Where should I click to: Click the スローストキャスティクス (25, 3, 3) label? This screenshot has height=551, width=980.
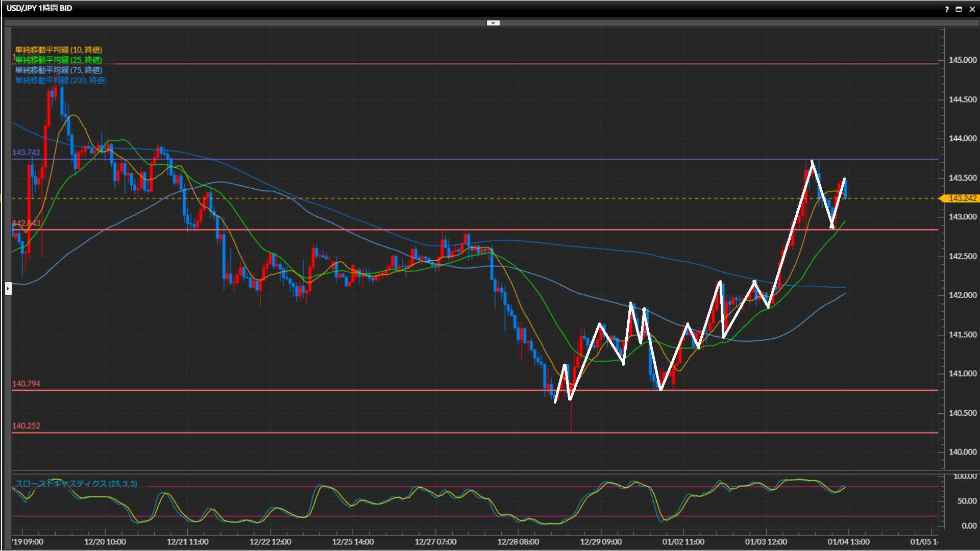76,484
